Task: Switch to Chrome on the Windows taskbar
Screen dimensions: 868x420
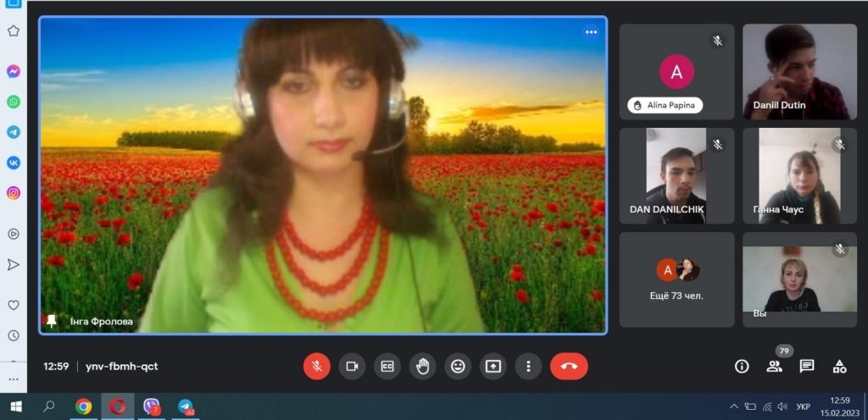Action: click(x=83, y=406)
